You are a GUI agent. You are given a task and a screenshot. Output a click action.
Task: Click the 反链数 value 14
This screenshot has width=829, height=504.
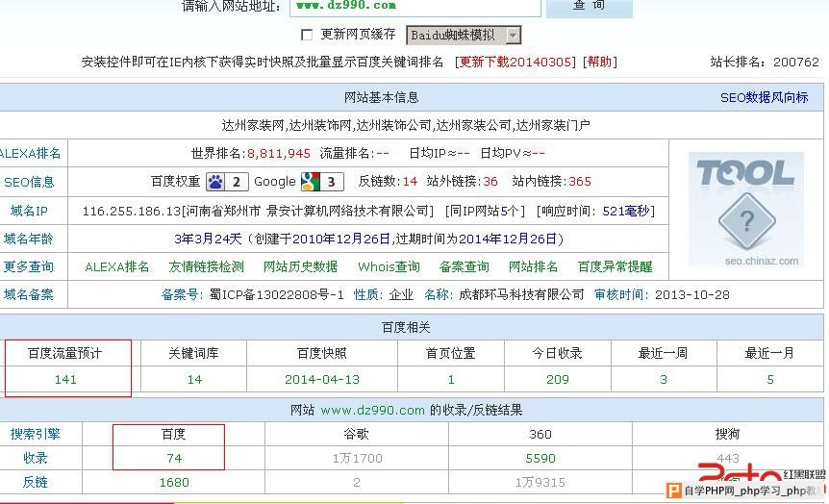coord(410,182)
